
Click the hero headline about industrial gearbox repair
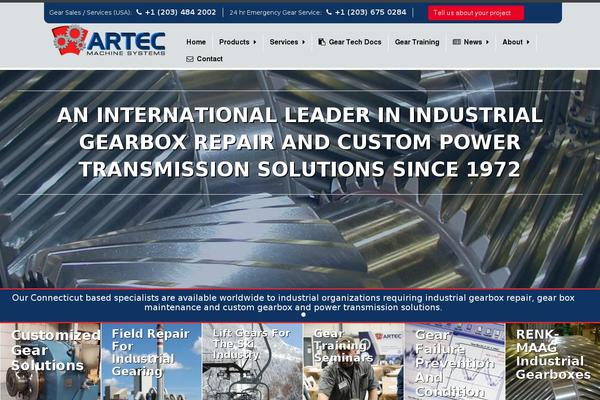(300, 142)
